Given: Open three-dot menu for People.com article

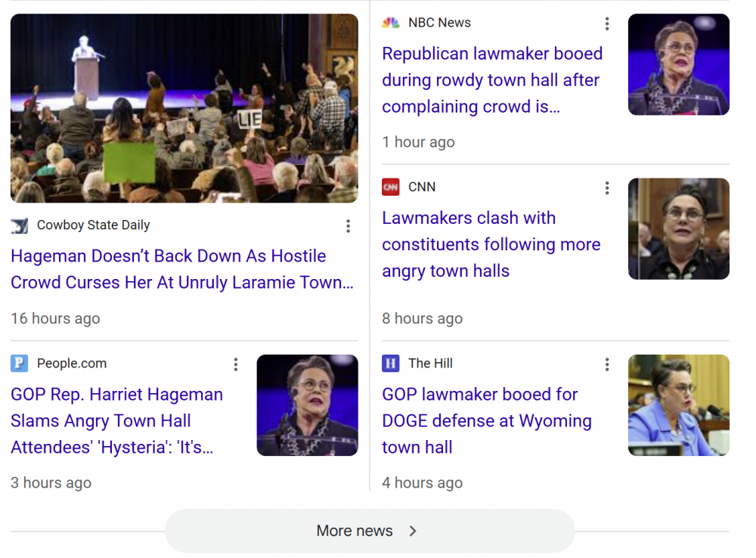Looking at the screenshot, I should 236,364.
